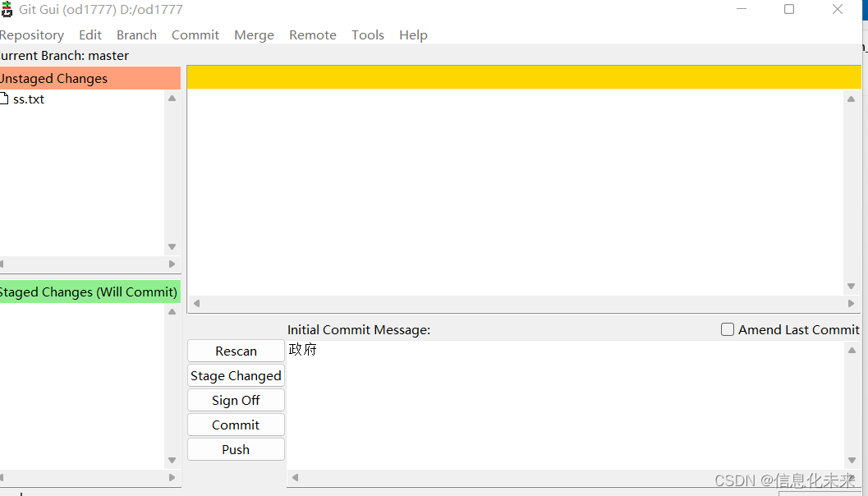This screenshot has width=868, height=496.
Task: Click the commit message scroll down arrow
Action: click(x=852, y=461)
